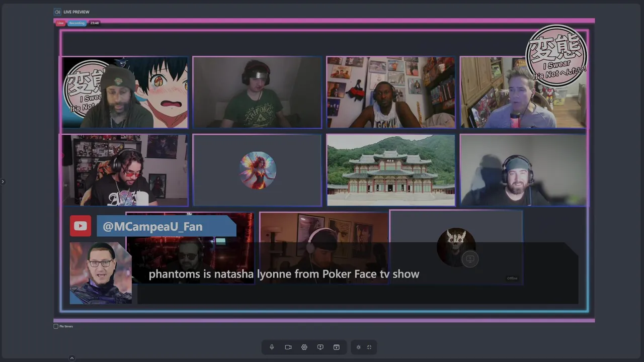Image resolution: width=644 pixels, height=362 pixels.
Task: Click the screen icon on offline tile
Action: 470,259
